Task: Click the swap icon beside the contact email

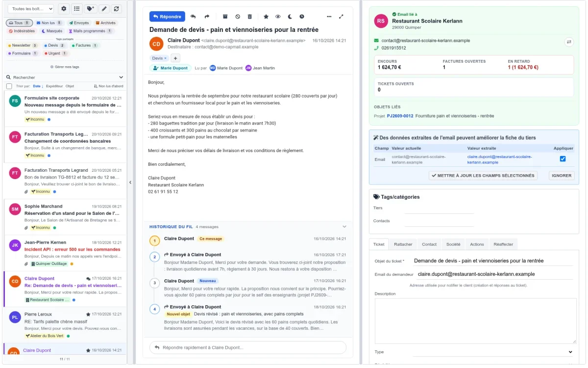Action: coord(569,42)
